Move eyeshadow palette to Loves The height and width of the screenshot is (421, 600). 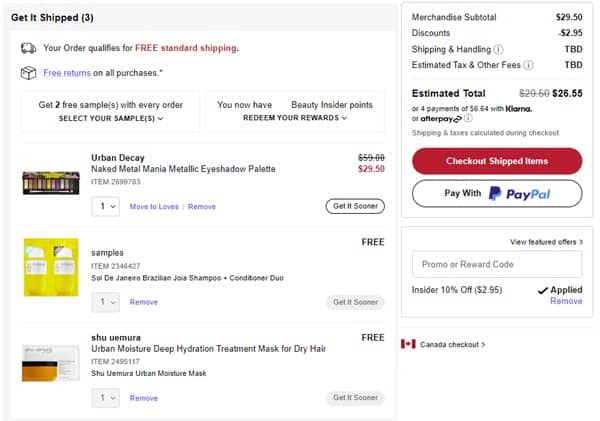[154, 207]
